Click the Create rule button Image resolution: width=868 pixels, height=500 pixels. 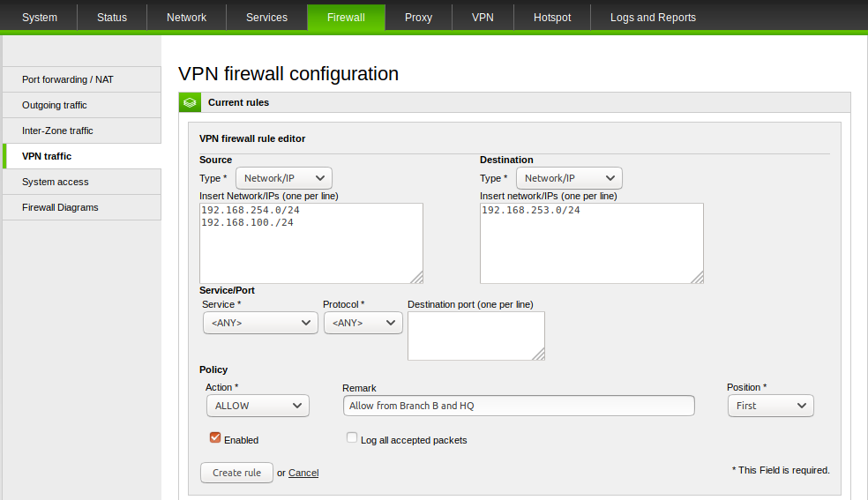click(236, 473)
